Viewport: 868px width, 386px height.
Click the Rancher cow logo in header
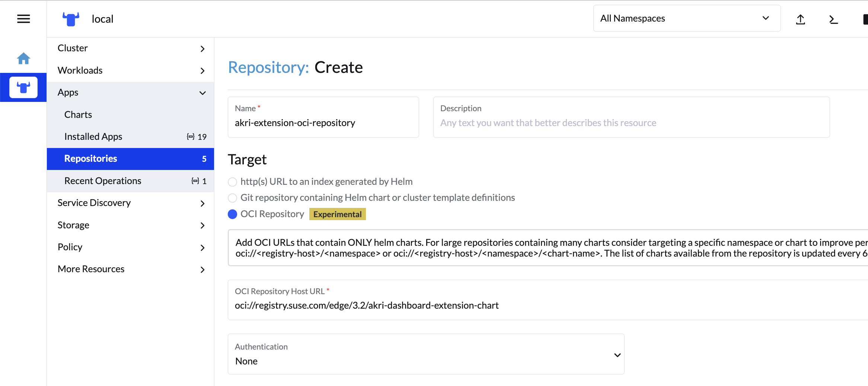tap(71, 19)
